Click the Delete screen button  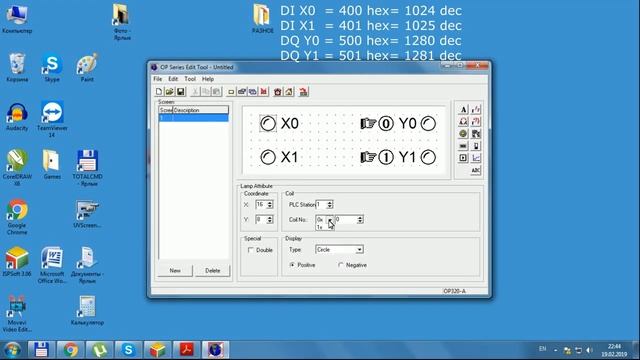(x=212, y=271)
